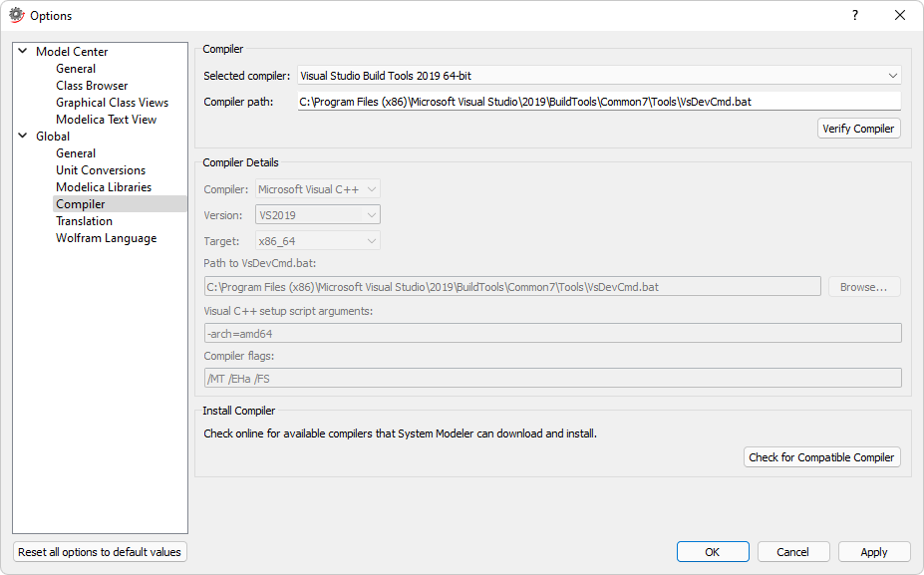Click the Apply button

pyautogui.click(x=873, y=552)
